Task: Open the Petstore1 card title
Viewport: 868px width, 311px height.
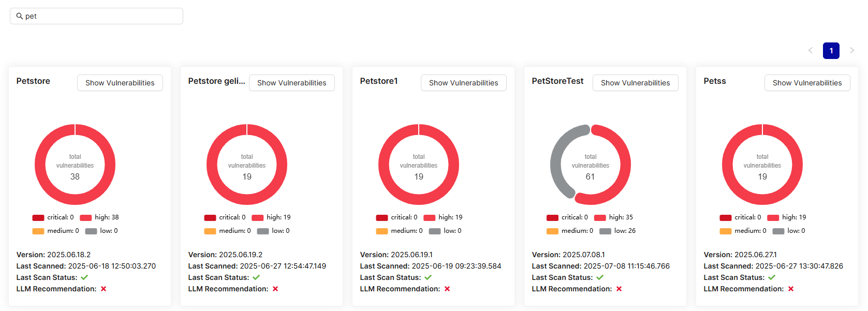Action: tap(379, 81)
